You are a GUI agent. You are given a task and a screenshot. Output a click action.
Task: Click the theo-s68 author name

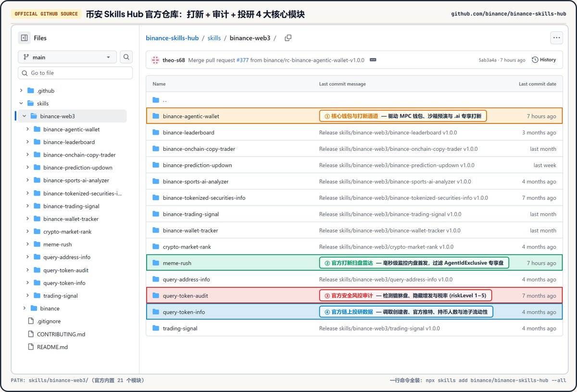tap(174, 60)
